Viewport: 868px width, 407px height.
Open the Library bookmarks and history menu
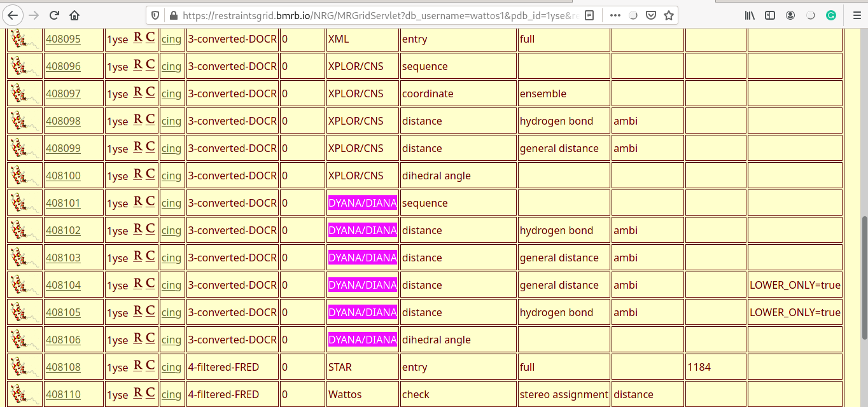pyautogui.click(x=750, y=15)
